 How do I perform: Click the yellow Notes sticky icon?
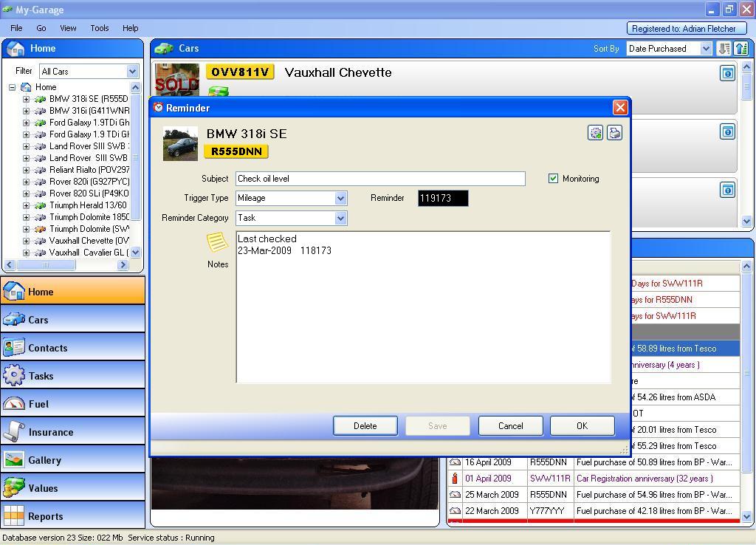click(x=216, y=242)
